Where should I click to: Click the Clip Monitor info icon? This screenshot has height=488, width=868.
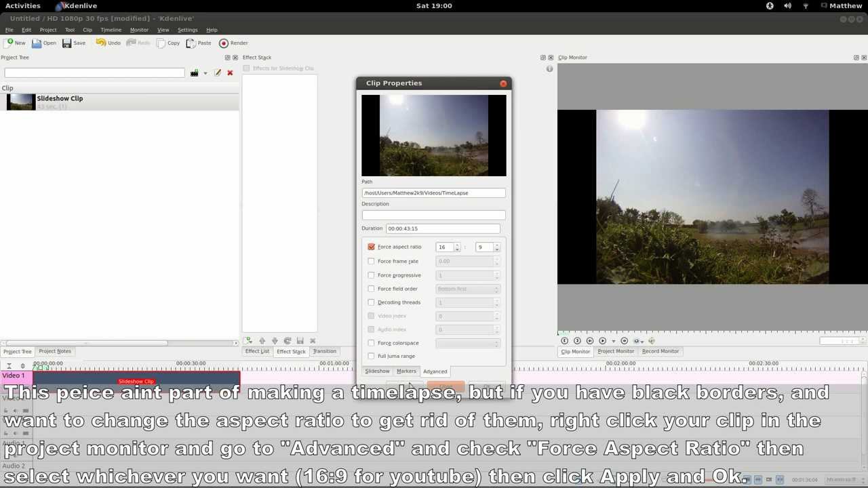pos(550,68)
